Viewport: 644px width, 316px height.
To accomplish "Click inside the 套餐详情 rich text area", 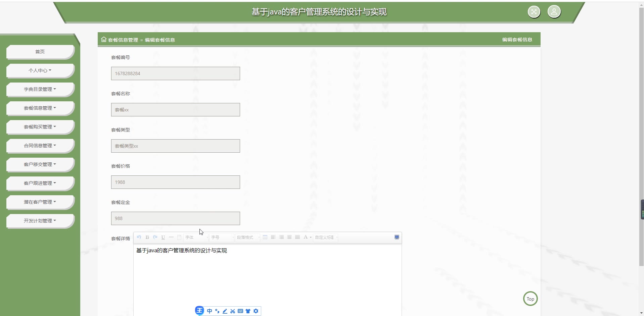I will click(x=268, y=280).
